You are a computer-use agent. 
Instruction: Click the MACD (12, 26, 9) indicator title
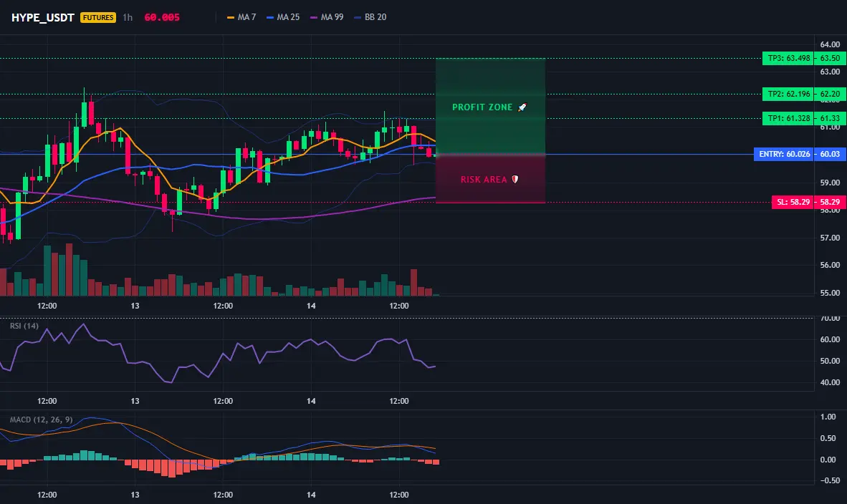(x=41, y=420)
